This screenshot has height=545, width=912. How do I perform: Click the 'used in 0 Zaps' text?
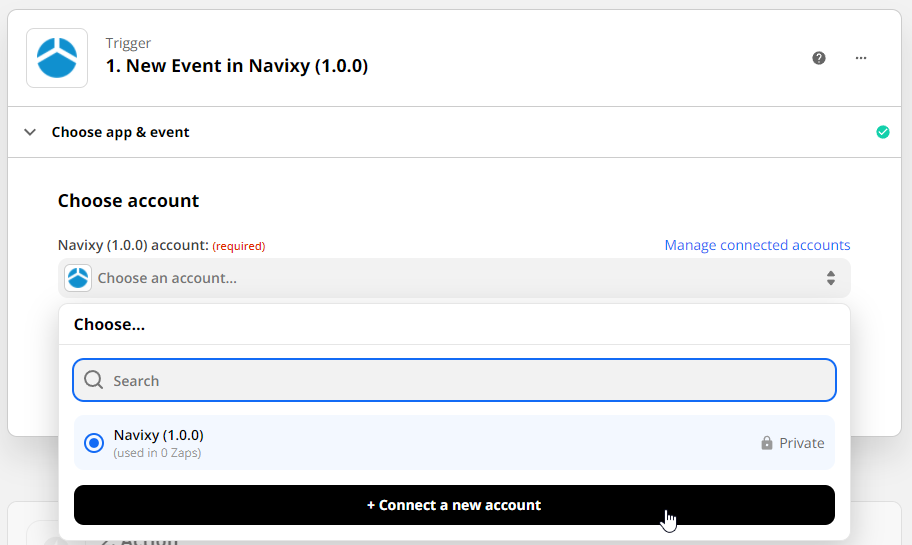[157, 453]
